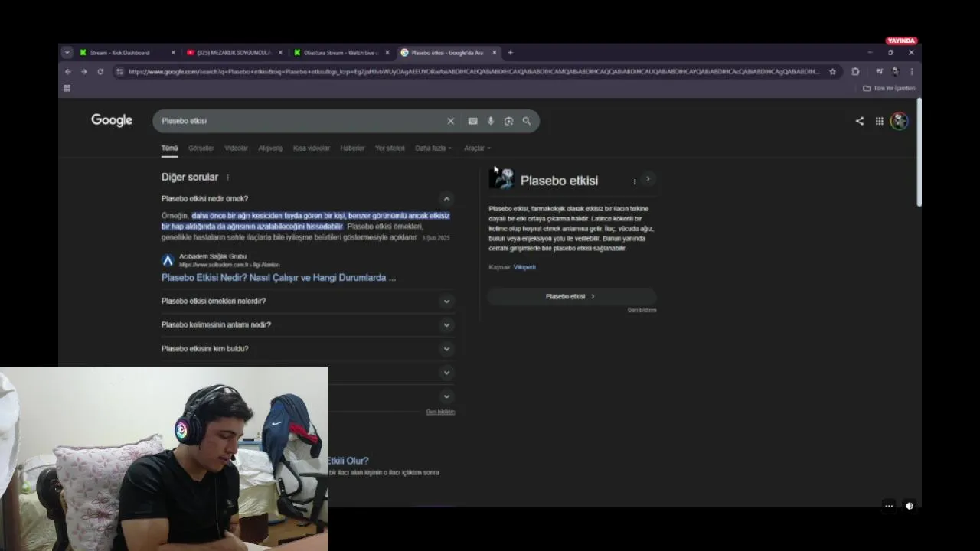Screen dimensions: 980x551
Task: Open Google apps grid icon
Action: click(880, 121)
